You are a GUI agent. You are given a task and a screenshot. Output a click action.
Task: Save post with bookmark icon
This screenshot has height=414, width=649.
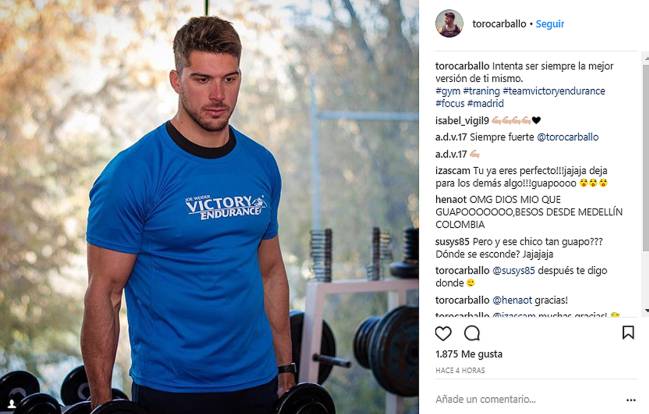(628, 332)
